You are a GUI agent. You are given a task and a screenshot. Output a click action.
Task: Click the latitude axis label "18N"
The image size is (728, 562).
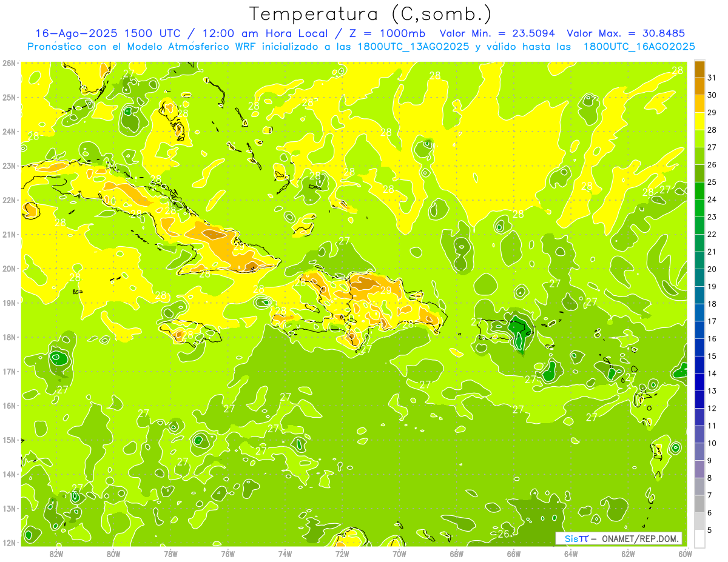[x=9, y=337]
